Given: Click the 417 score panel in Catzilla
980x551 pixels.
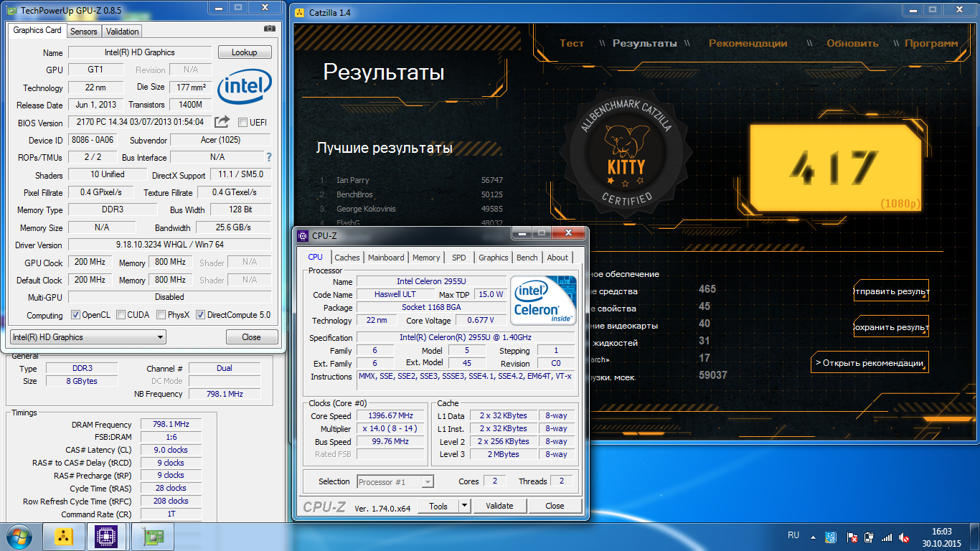Looking at the screenshot, I should (834, 167).
